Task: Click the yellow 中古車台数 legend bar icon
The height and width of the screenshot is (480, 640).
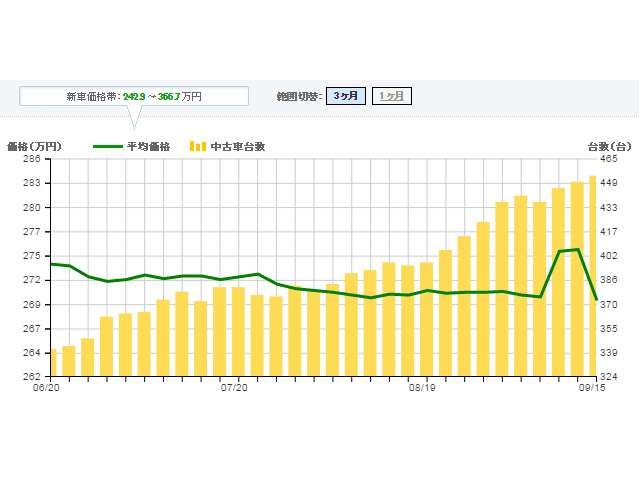Action: (x=197, y=146)
